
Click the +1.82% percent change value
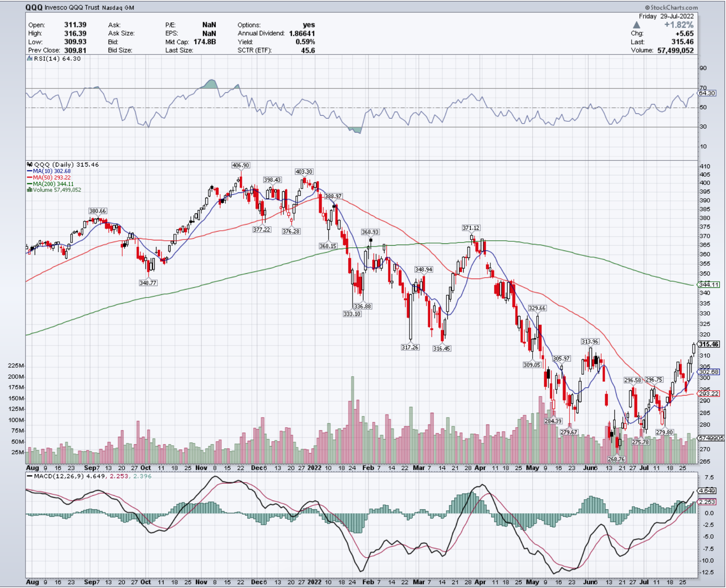click(679, 25)
